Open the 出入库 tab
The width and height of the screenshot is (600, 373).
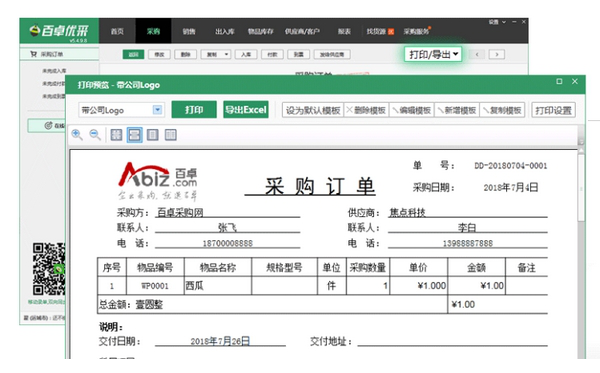click(225, 31)
